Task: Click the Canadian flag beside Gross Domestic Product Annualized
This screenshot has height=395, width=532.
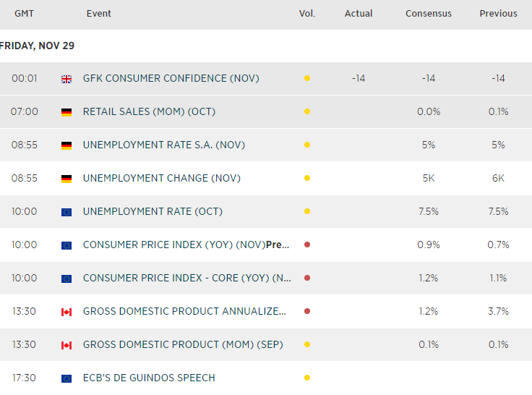Action: 66,312
